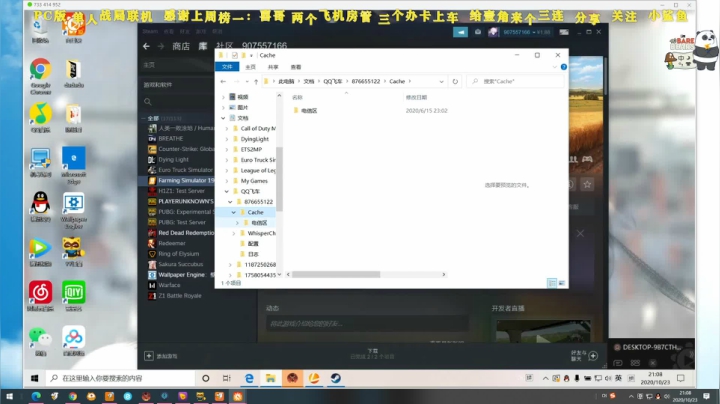Click the properties icon in Explorer title bar

235,55
